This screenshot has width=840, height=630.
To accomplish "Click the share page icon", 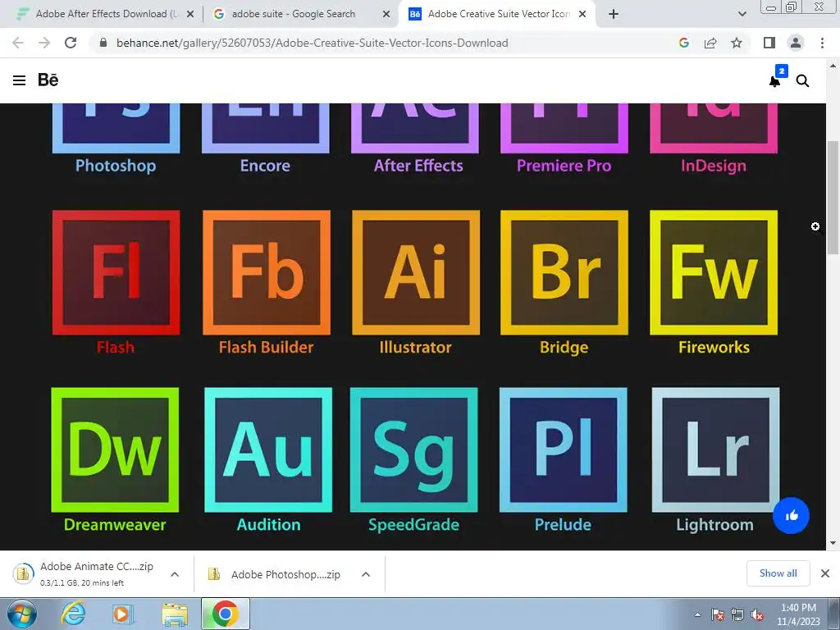I will pos(710,43).
